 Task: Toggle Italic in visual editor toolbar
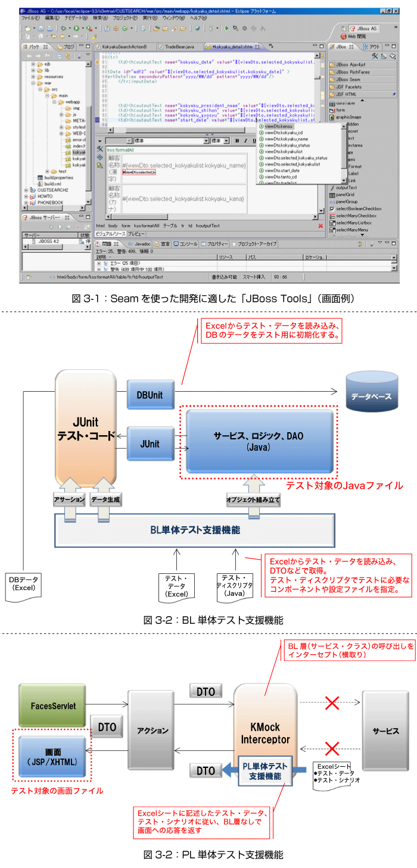(x=244, y=141)
